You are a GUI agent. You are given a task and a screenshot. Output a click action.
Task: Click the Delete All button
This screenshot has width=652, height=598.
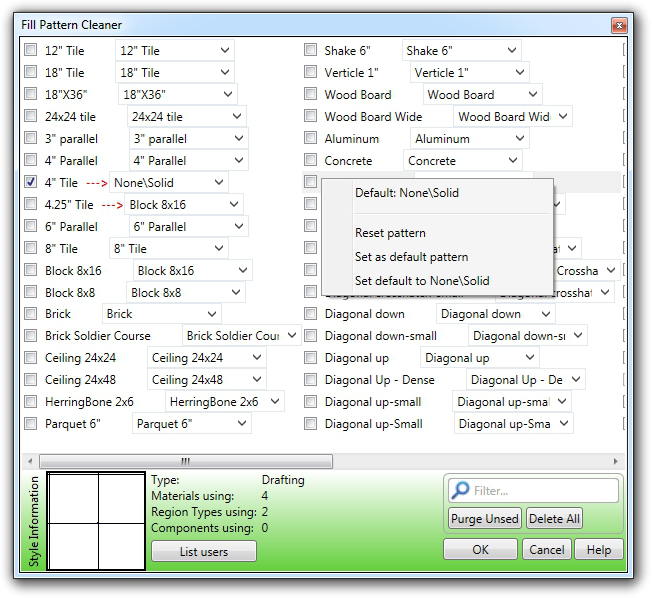pos(554,519)
